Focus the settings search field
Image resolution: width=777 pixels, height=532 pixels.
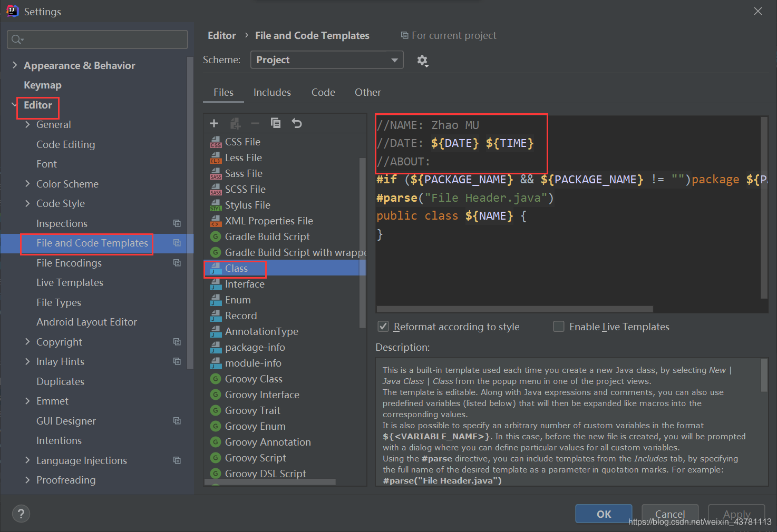point(98,40)
